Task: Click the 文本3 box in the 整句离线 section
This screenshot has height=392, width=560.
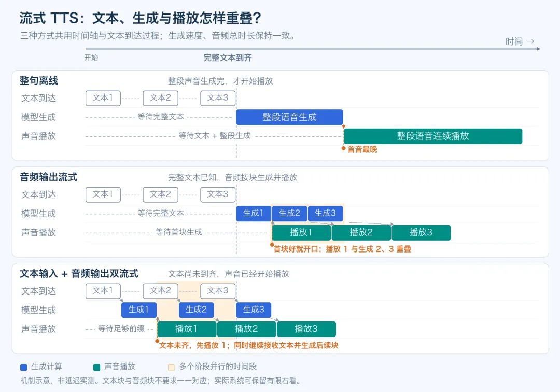Action: click(x=218, y=98)
